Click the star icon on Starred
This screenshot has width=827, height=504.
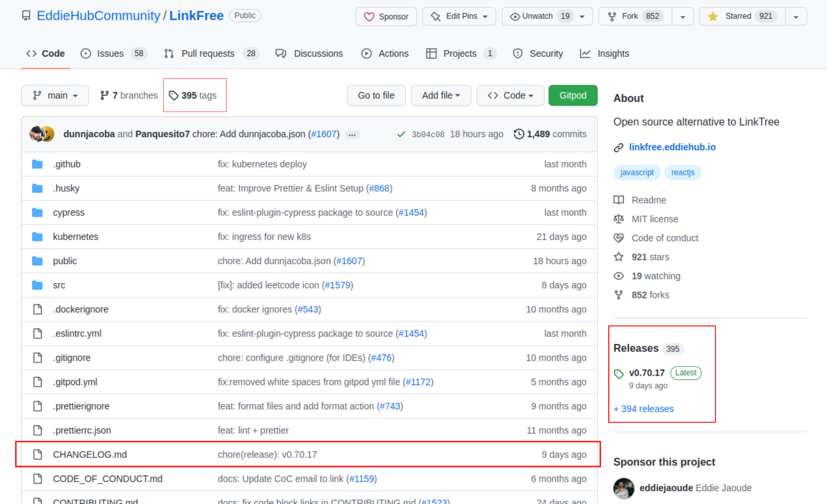tap(713, 16)
